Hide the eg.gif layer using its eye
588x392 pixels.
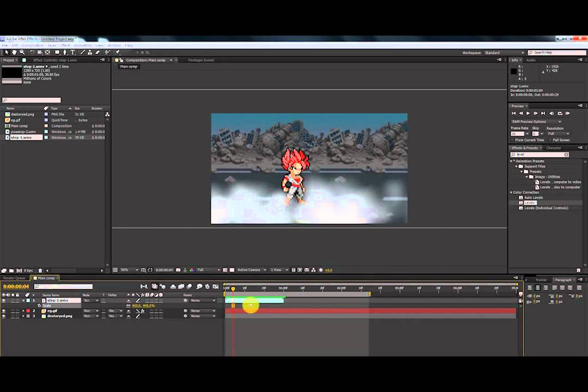pyautogui.click(x=4, y=311)
